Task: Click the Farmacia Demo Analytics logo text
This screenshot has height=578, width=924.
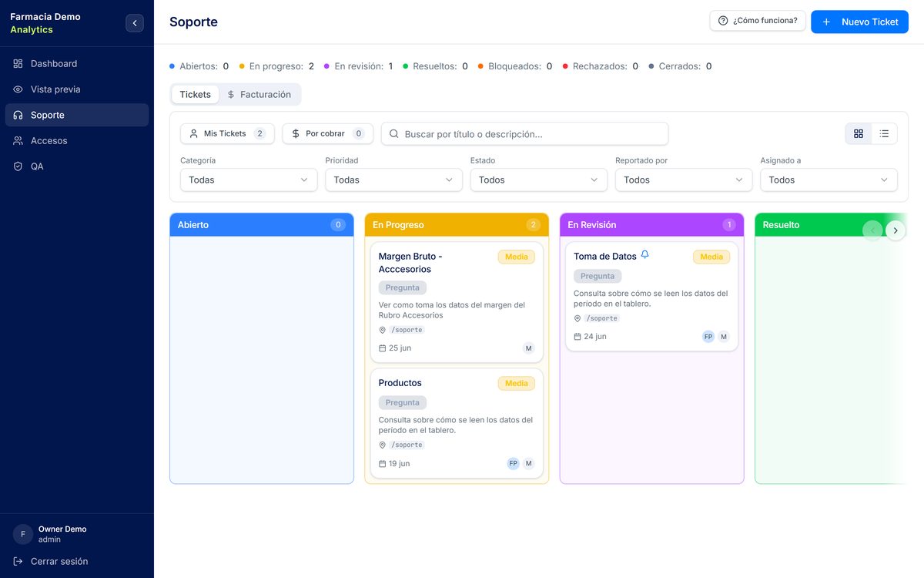Action: [x=45, y=23]
